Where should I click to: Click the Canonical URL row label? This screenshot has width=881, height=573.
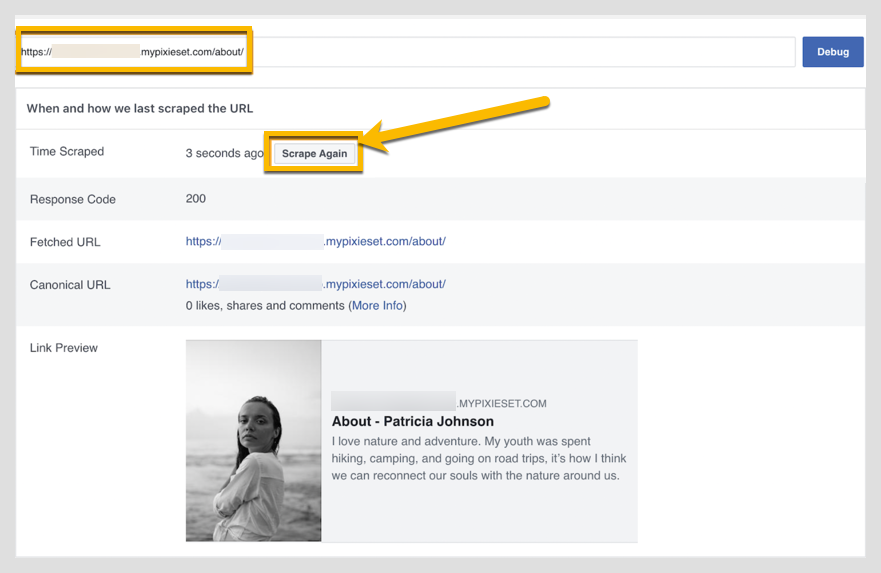pos(70,285)
